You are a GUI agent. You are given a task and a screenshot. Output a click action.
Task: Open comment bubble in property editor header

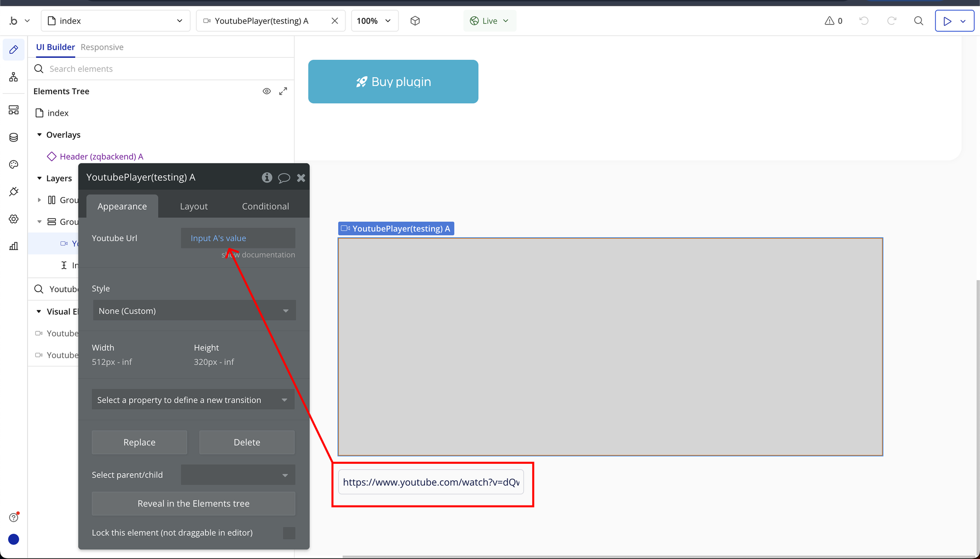tap(284, 178)
